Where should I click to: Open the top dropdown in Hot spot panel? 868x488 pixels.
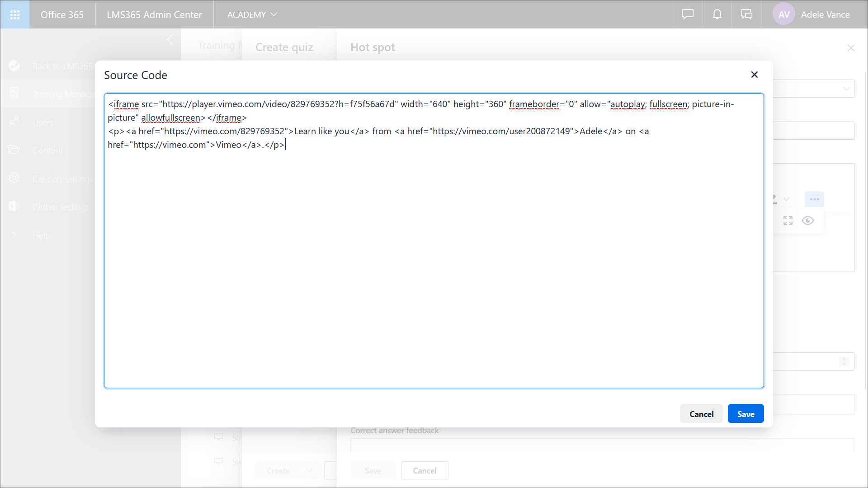(x=846, y=89)
